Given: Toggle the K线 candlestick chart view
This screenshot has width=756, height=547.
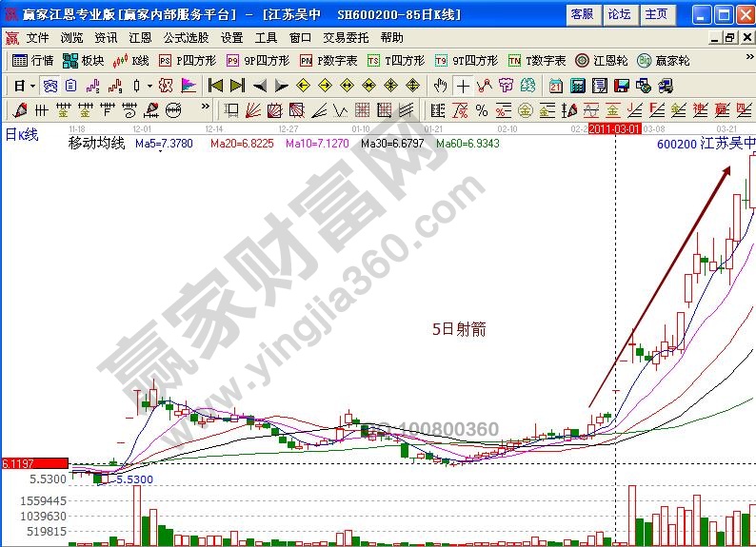Looking at the screenshot, I should [x=131, y=60].
